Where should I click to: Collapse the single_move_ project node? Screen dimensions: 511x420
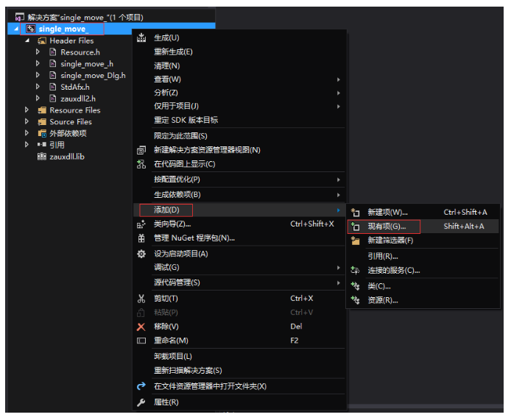coord(16,29)
